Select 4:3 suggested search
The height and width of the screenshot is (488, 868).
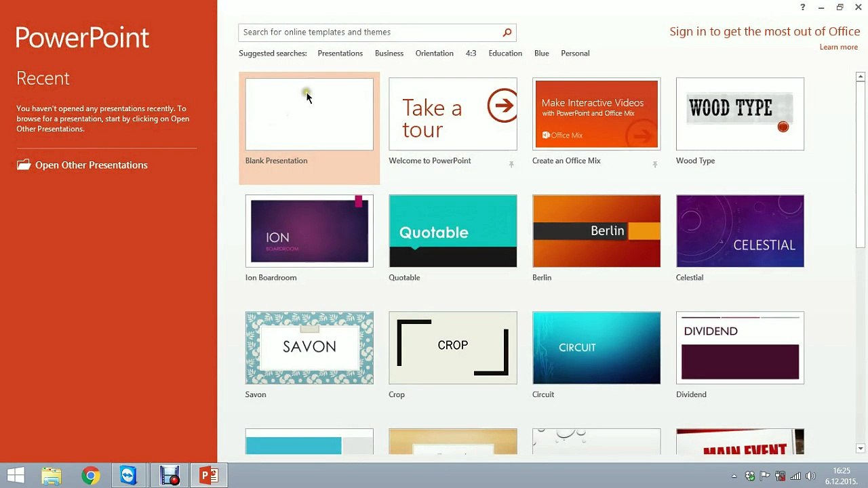pyautogui.click(x=471, y=53)
